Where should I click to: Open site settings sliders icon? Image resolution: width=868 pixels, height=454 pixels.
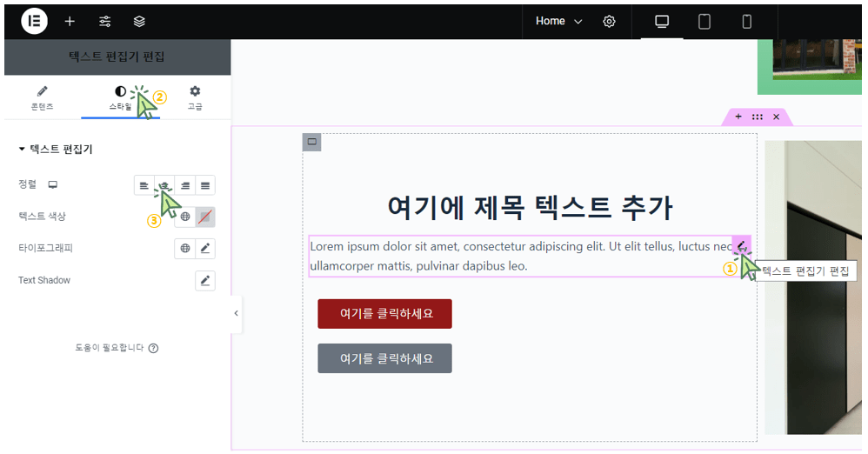[x=104, y=21]
